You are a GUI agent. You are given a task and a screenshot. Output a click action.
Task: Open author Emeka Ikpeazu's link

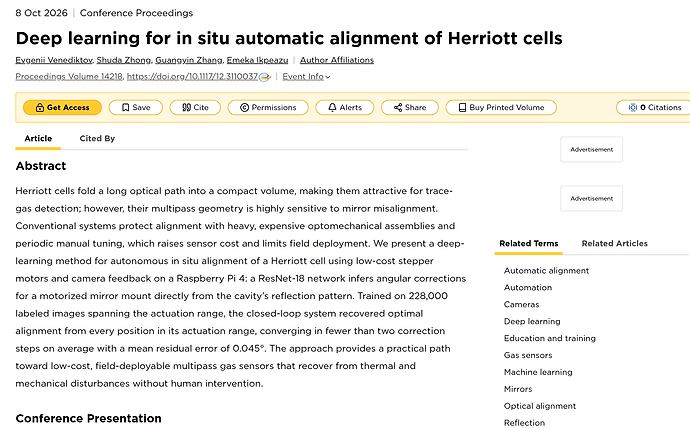pyautogui.click(x=257, y=60)
